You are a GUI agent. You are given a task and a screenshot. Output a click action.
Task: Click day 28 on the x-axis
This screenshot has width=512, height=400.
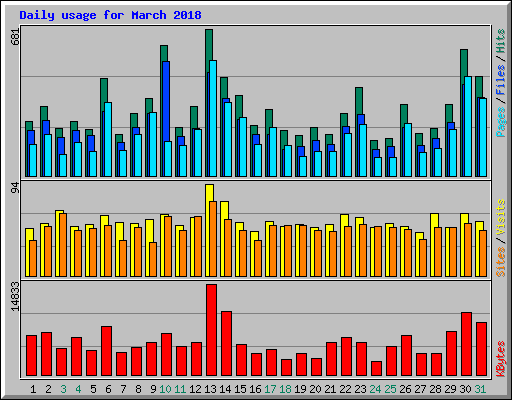(435, 389)
